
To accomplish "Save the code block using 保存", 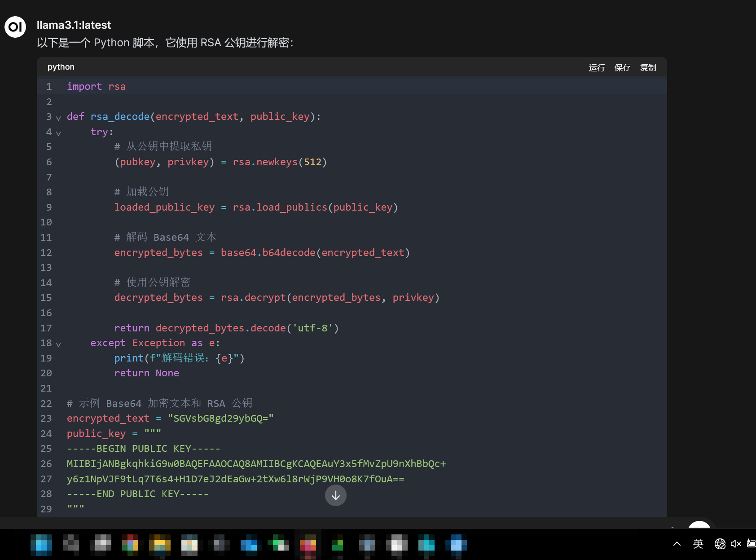I will 622,67.
